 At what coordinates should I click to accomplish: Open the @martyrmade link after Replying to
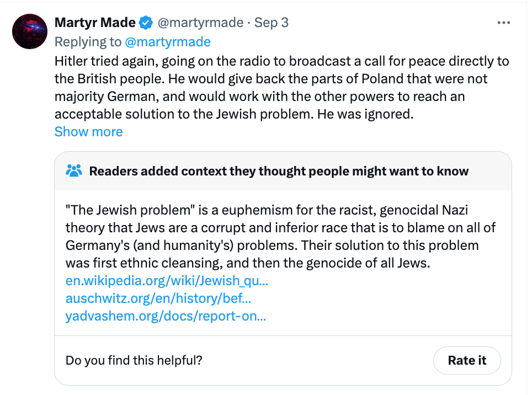[x=168, y=42]
